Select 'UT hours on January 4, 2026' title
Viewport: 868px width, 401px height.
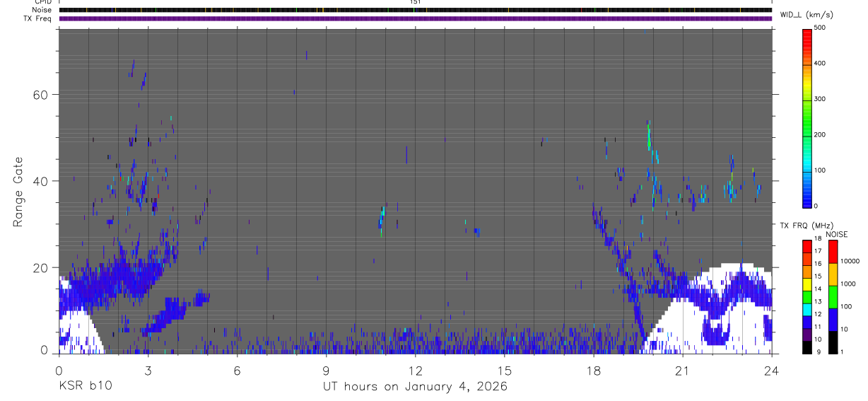415,387
